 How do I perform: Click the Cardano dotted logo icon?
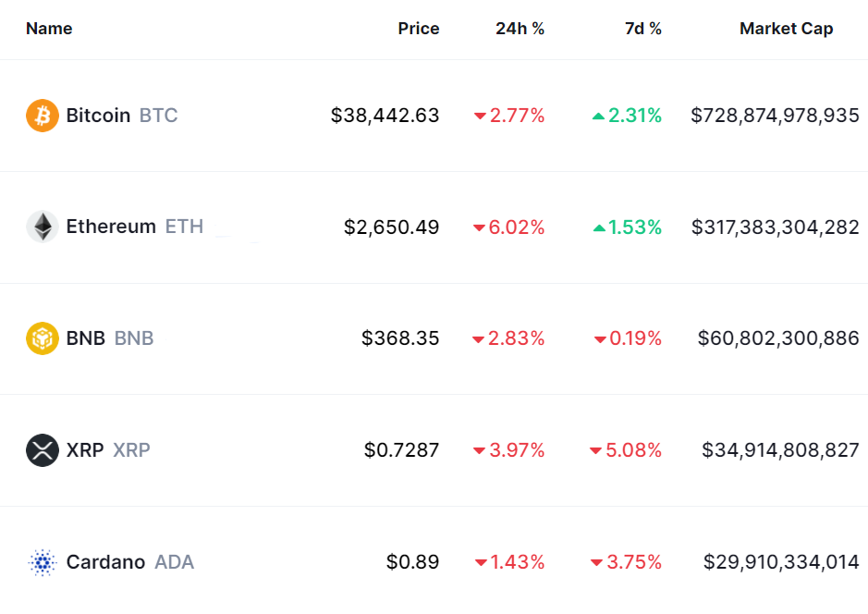[x=43, y=562]
